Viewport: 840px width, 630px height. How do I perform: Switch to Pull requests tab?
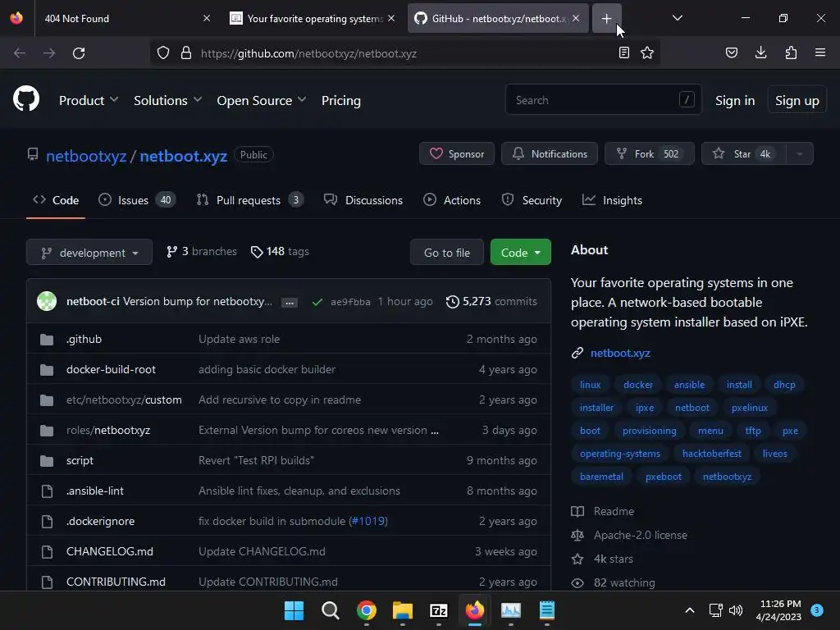tap(249, 200)
